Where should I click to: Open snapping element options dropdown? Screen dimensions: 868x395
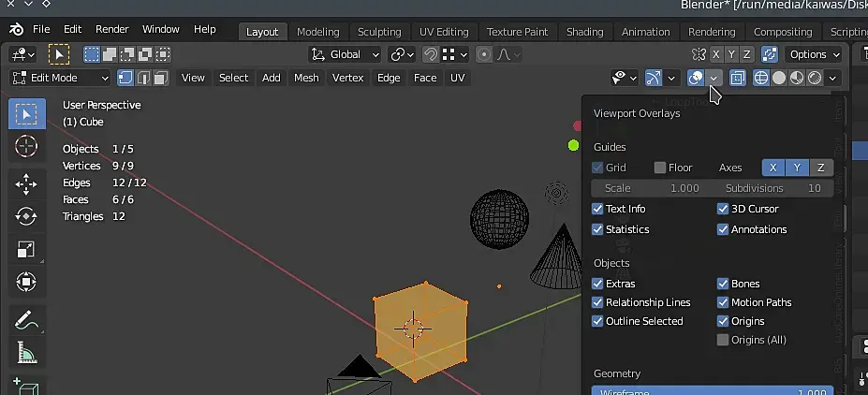click(456, 54)
